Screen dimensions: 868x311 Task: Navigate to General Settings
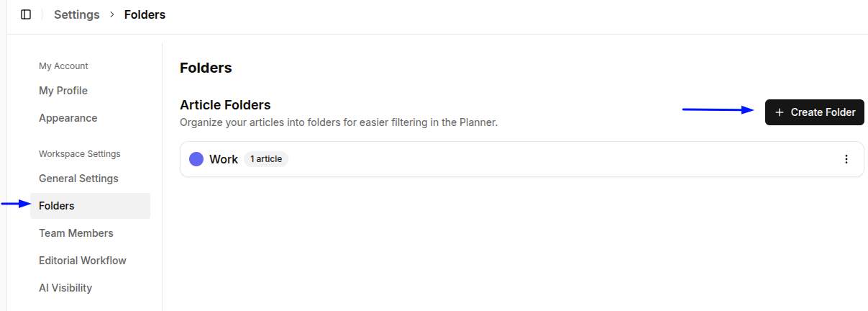pos(78,179)
